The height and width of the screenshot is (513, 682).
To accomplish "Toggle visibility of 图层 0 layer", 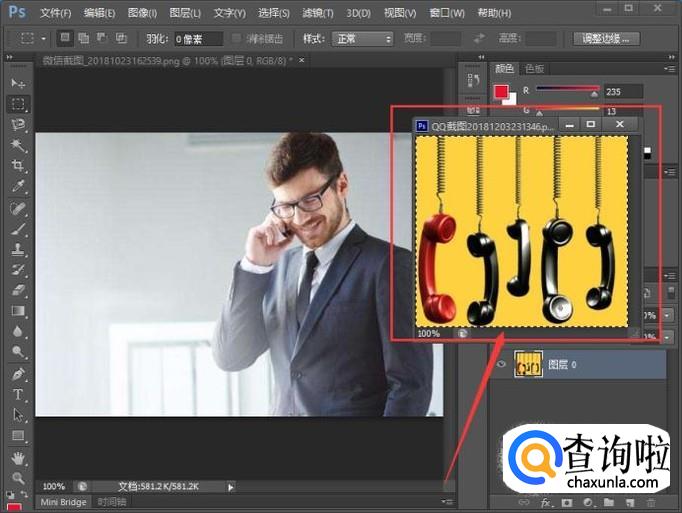I will point(501,364).
